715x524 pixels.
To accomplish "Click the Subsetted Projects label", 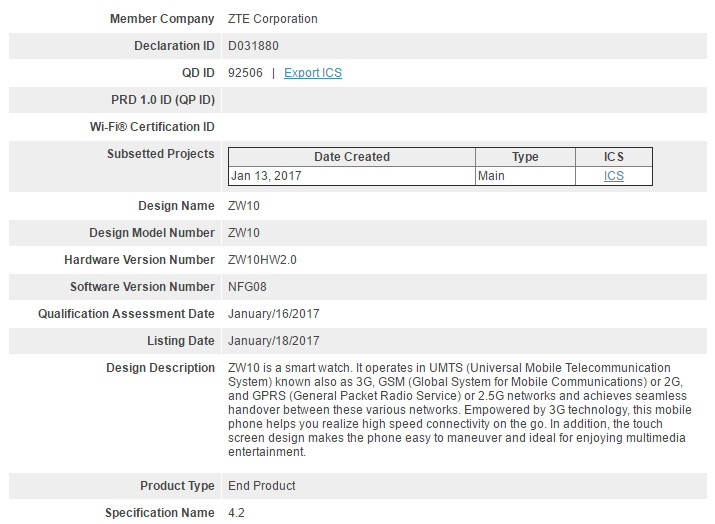I will 160,154.
